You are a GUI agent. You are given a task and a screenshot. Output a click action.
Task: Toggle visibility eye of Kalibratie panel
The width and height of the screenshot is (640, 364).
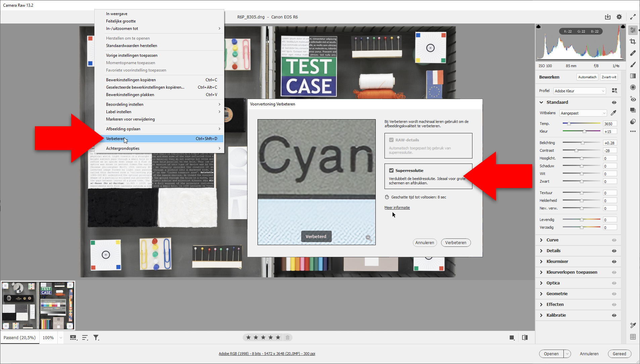click(614, 315)
